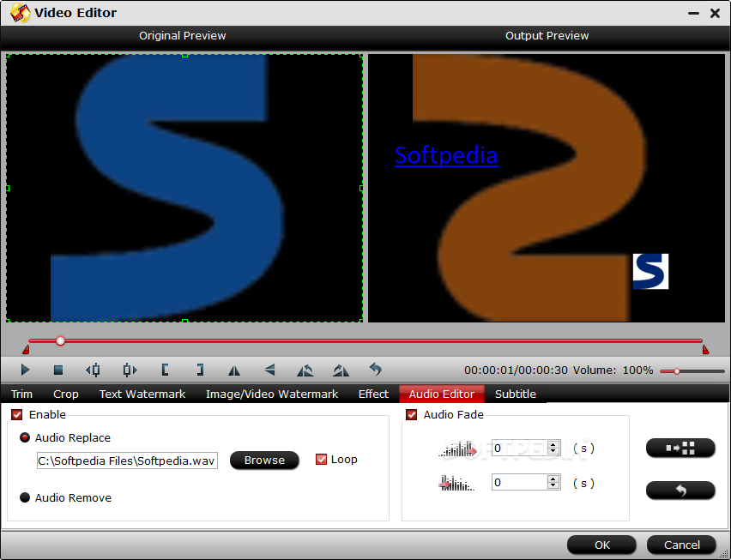Disable the Audio Fade checkbox
The image size is (731, 560).
tap(412, 415)
